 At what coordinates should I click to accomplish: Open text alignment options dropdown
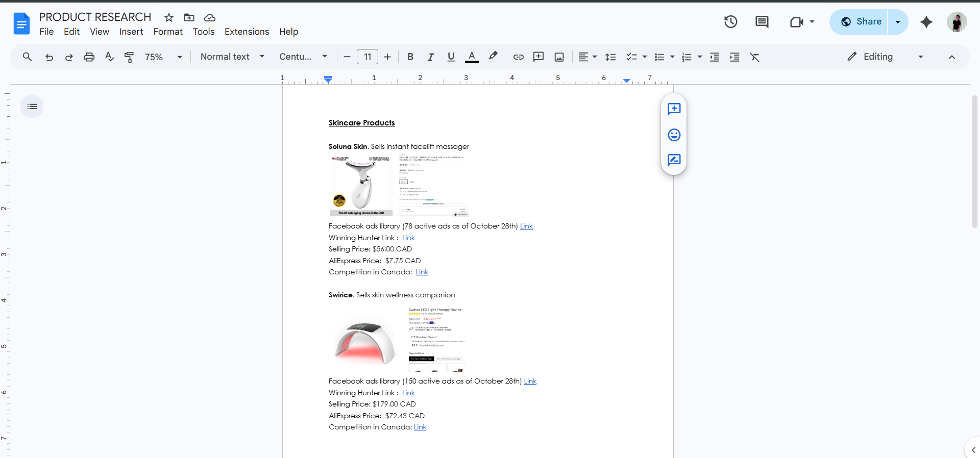coord(587,57)
